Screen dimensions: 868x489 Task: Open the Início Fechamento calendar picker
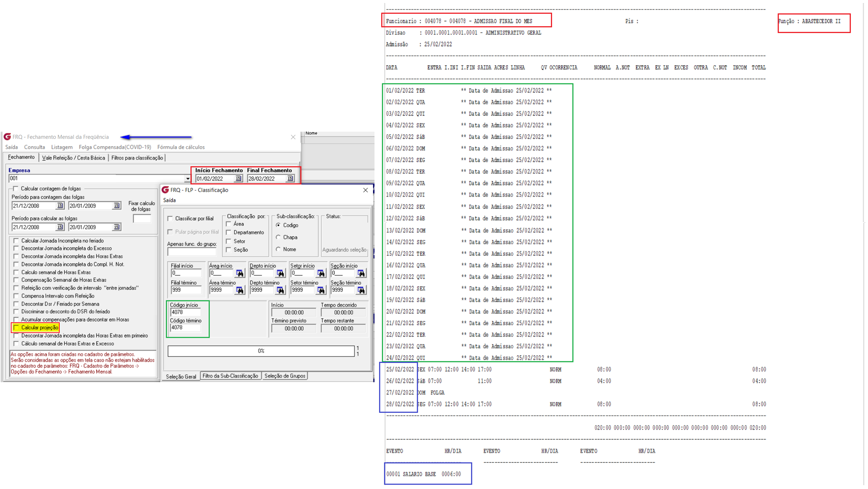[x=238, y=178]
